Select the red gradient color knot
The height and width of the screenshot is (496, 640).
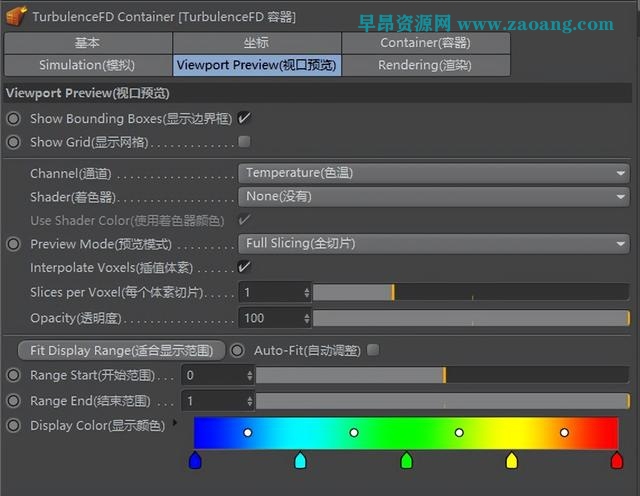[617, 460]
